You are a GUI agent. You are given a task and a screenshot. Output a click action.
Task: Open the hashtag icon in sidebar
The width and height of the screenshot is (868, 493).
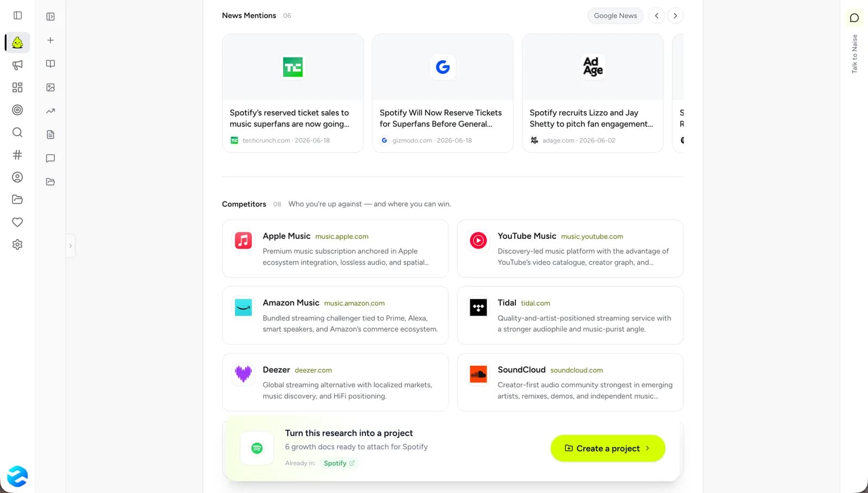17,155
